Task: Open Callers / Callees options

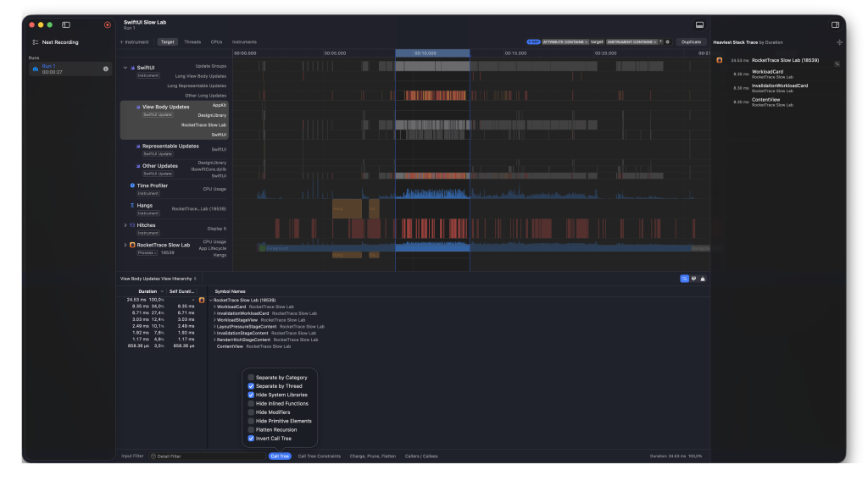Action: coord(421,456)
